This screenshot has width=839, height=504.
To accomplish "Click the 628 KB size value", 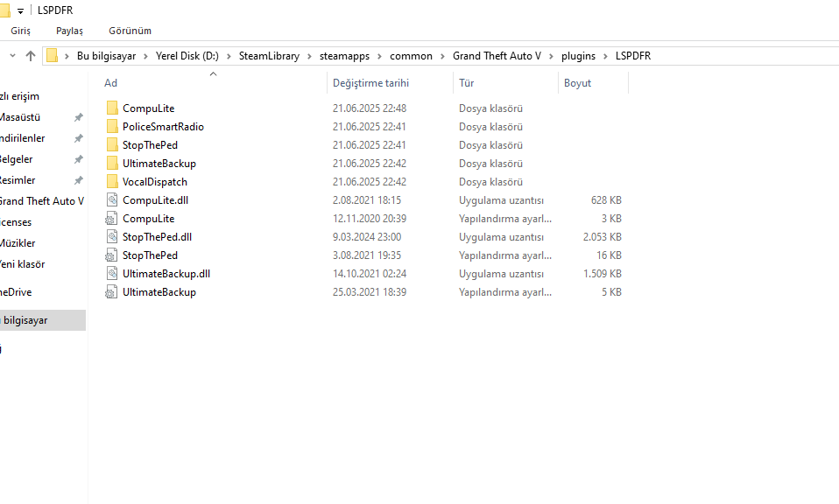I will 606,199.
